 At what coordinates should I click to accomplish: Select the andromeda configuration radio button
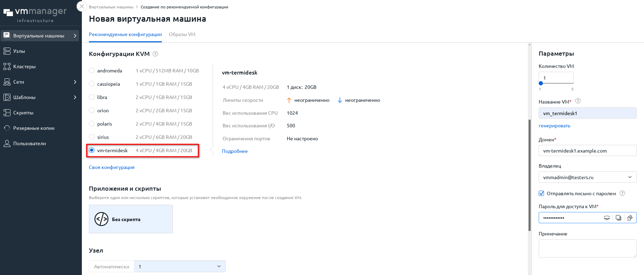tap(92, 70)
